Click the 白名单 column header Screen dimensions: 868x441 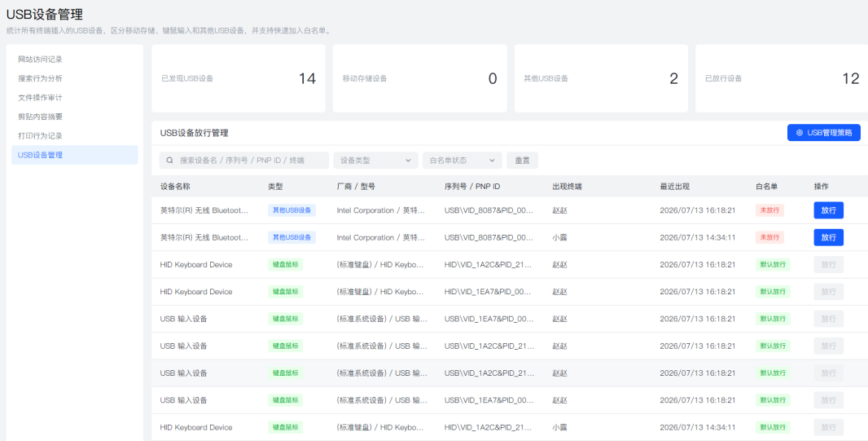(x=767, y=187)
